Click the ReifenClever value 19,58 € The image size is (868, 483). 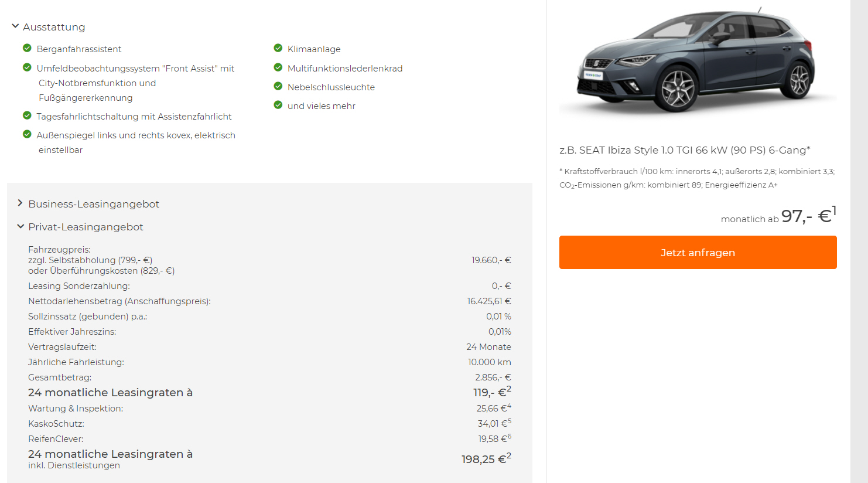[x=495, y=438]
